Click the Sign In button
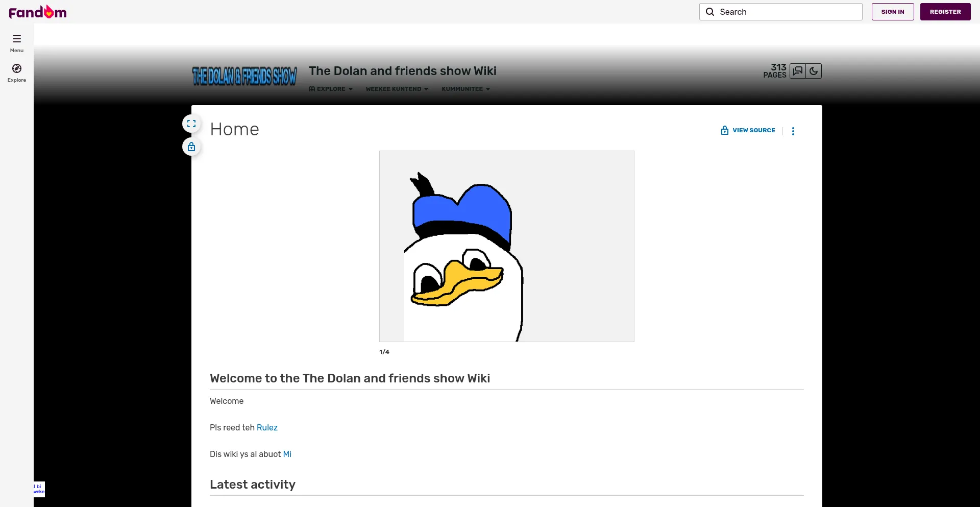The height and width of the screenshot is (507, 980). pyautogui.click(x=892, y=12)
